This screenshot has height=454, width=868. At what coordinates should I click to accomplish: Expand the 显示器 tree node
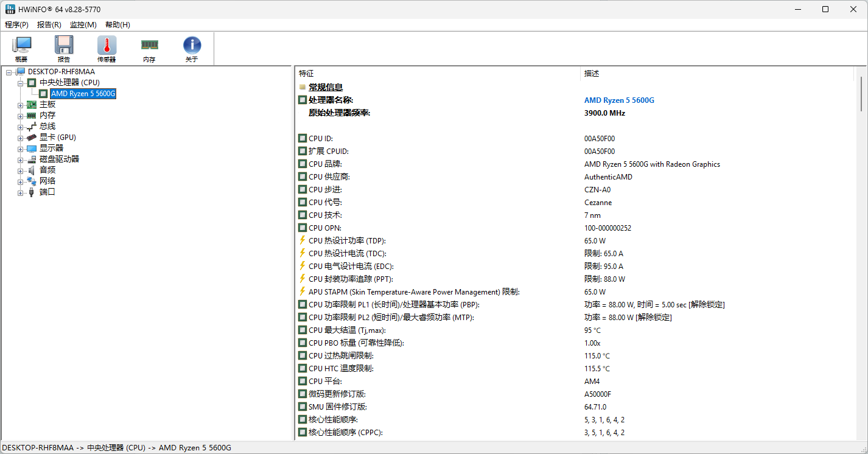[x=20, y=148]
